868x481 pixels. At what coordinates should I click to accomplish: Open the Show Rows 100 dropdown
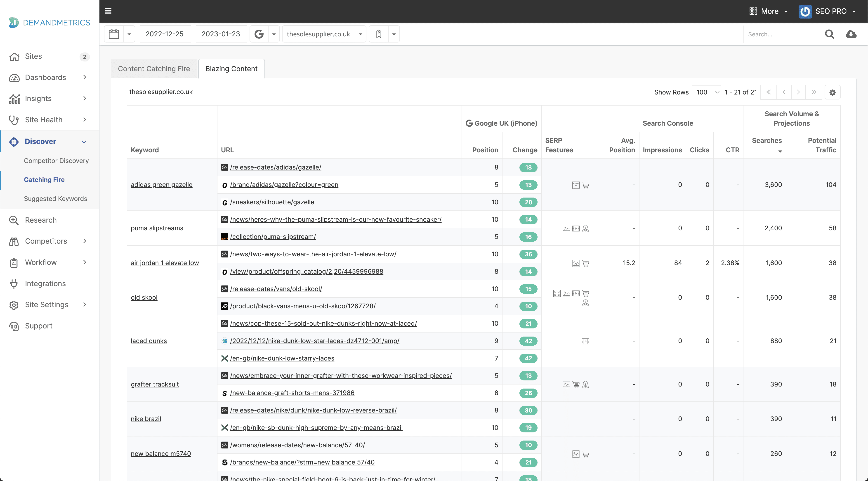pos(707,92)
